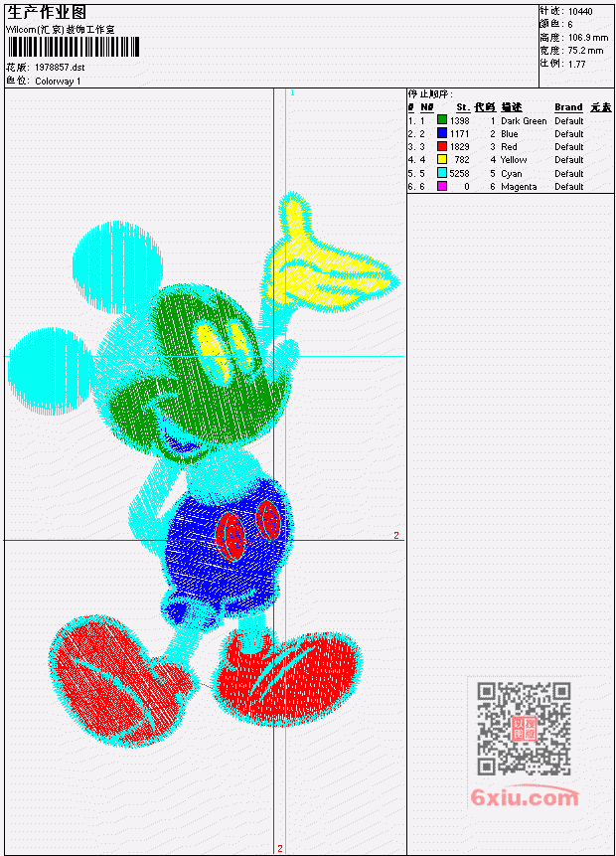The height and width of the screenshot is (856, 616).
Task: Click the Dark Green color swatch
Action: 442,119
